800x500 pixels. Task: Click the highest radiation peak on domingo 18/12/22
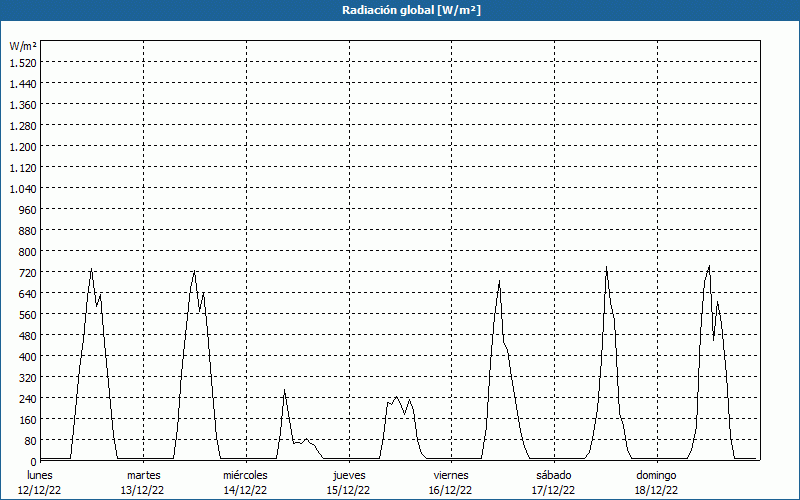click(709, 265)
